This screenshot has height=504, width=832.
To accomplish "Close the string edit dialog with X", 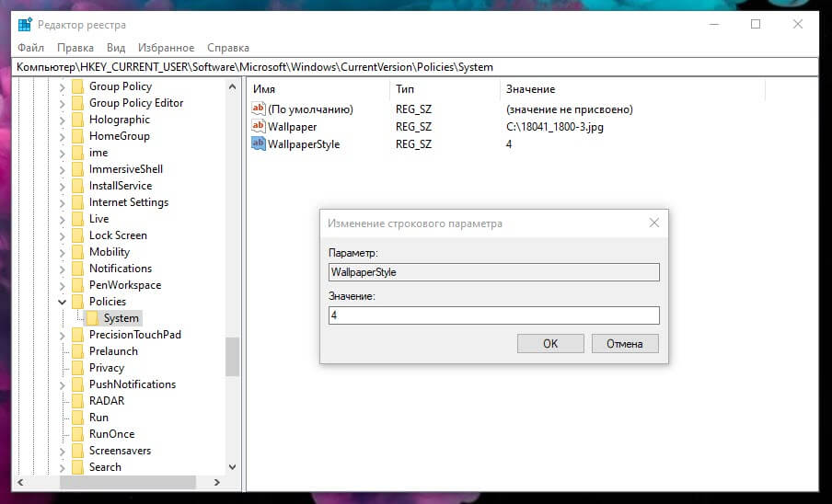I will (654, 223).
